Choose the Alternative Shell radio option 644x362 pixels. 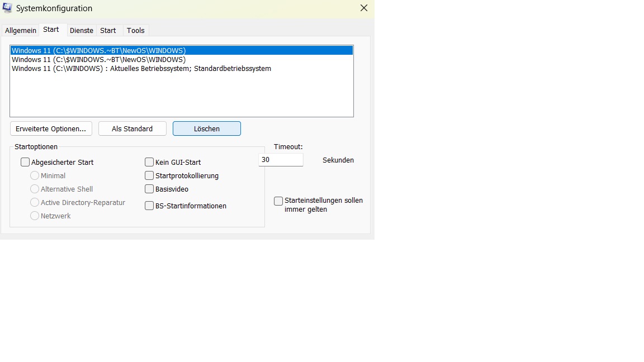pos(35,189)
